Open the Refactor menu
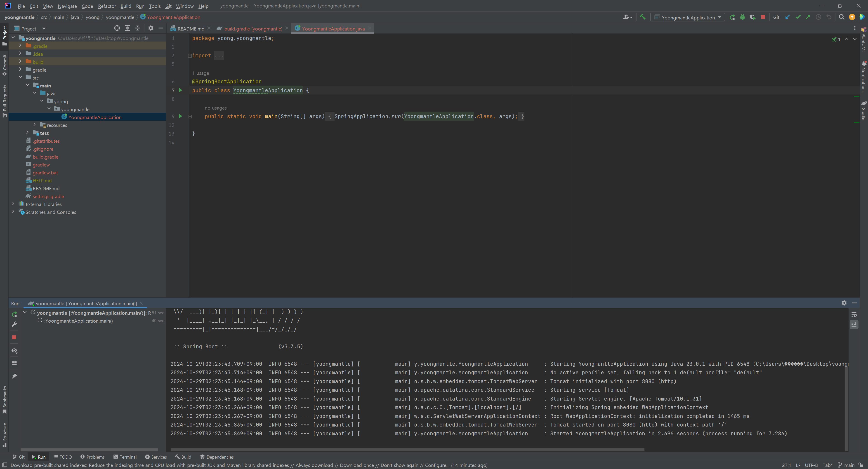This screenshot has width=868, height=469. click(x=107, y=6)
